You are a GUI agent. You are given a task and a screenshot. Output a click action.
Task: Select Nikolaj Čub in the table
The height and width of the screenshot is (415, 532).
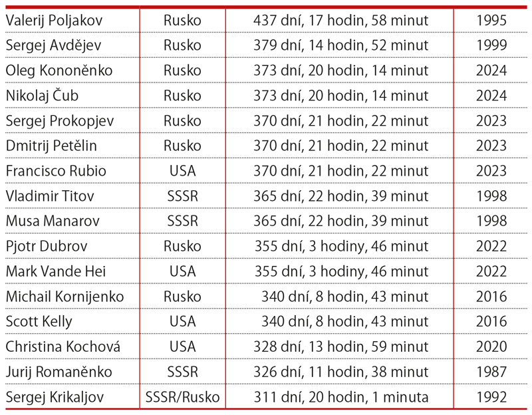point(42,96)
